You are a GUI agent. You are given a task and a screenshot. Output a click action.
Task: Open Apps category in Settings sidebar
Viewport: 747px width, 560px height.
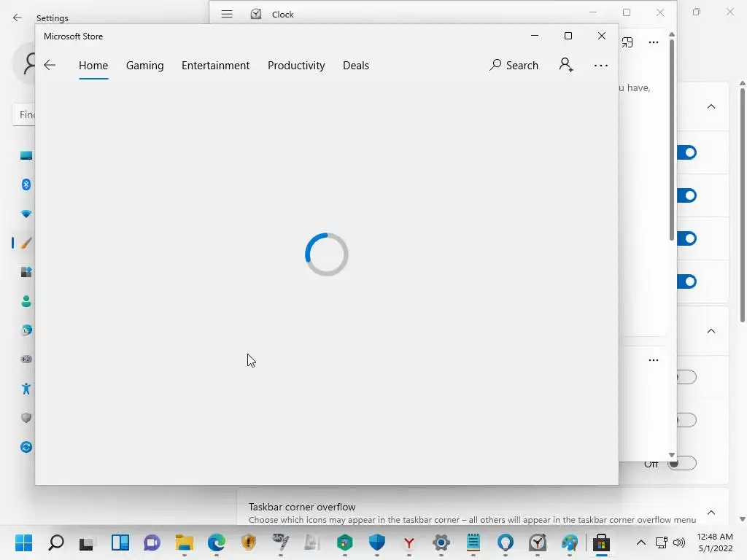[26, 272]
